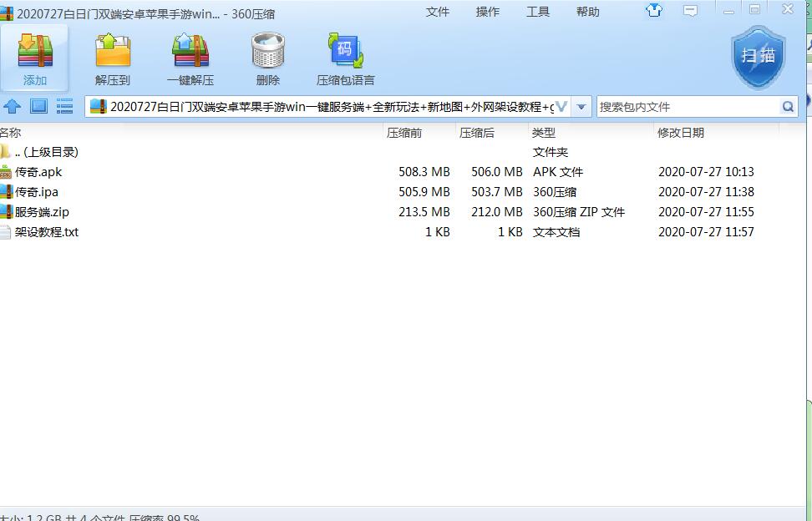The height and width of the screenshot is (521, 812).
Task: Switch to large icon view
Action: (38, 106)
